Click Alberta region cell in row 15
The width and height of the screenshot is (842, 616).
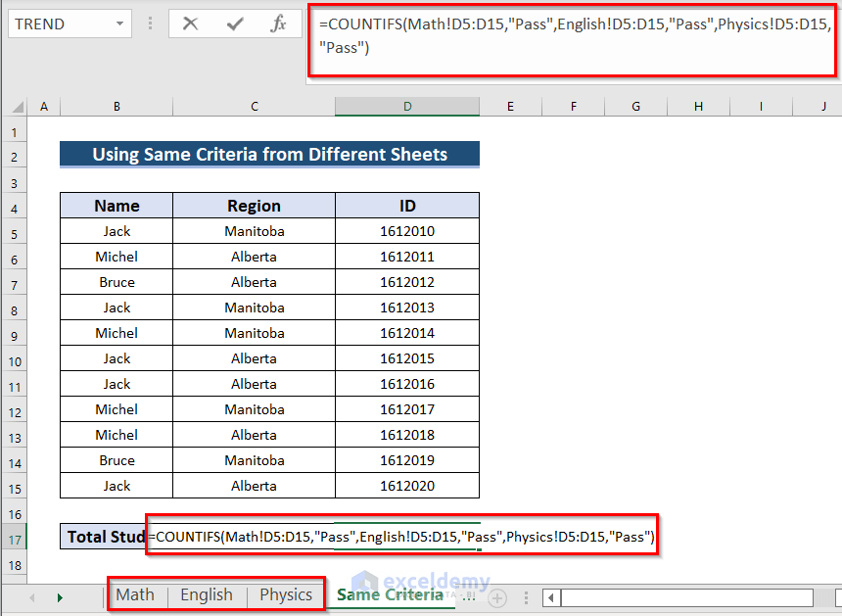[254, 486]
